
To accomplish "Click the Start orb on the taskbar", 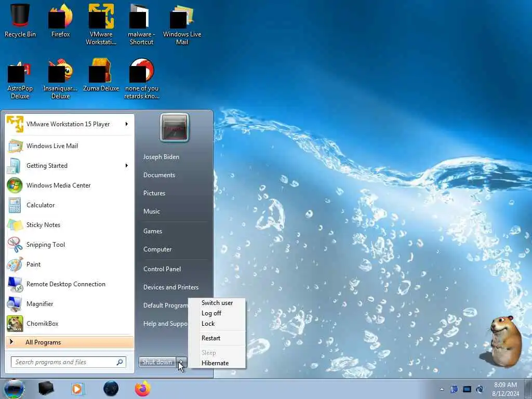I will (x=14, y=389).
